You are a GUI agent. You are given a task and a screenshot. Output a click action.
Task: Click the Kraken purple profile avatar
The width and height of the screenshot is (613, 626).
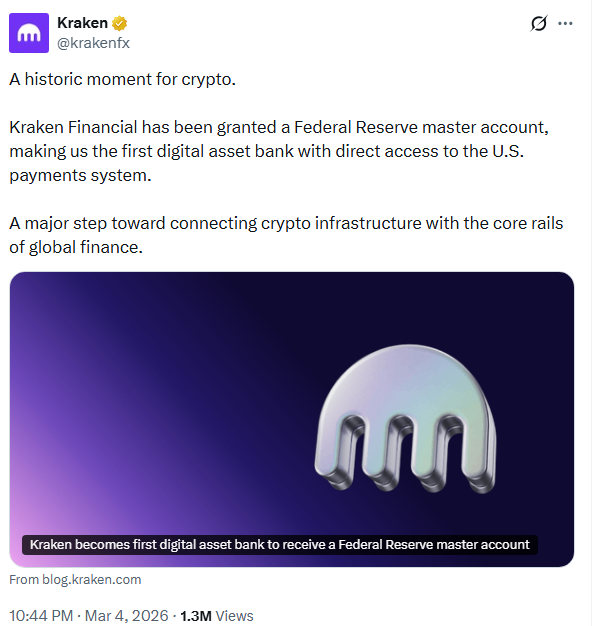coord(30,32)
